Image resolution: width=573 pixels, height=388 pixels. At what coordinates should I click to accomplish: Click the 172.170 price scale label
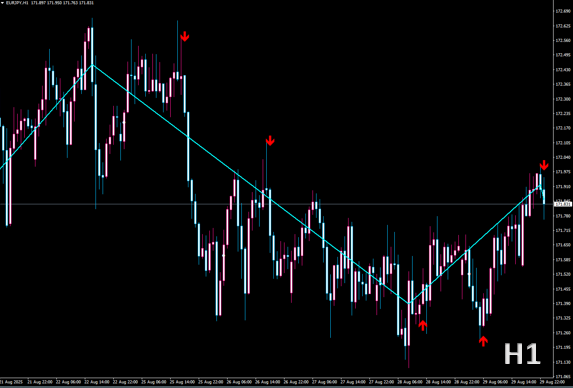click(x=563, y=128)
